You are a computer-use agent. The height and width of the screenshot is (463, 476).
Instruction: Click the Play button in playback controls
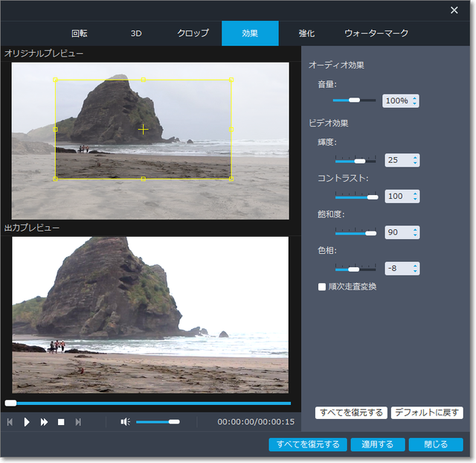pos(27,422)
